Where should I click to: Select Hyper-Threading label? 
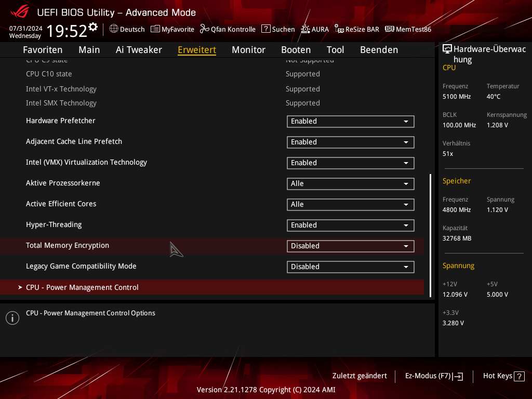point(54,224)
